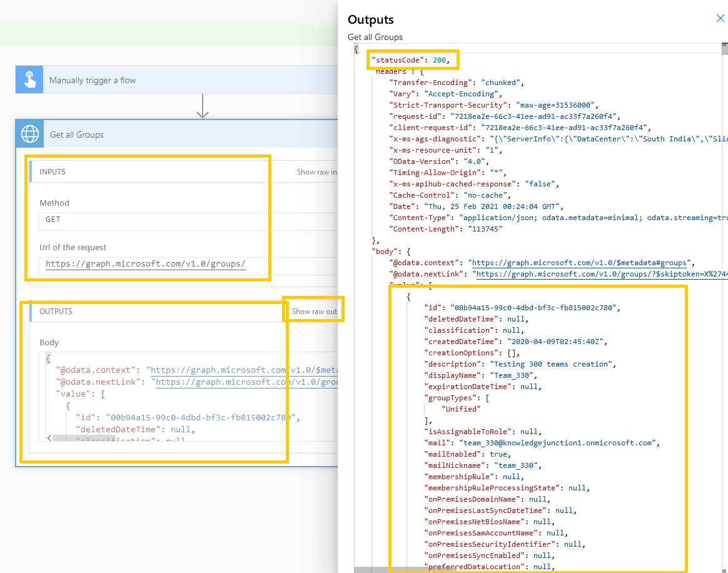Select the "Date" header line
Image resolution: width=728 pixels, height=573 pixels.
477,206
